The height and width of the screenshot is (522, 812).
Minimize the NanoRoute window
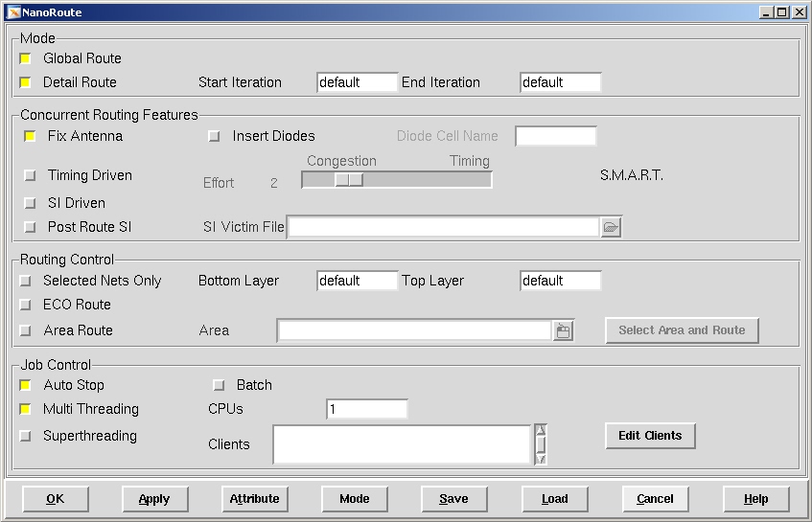[x=767, y=12]
